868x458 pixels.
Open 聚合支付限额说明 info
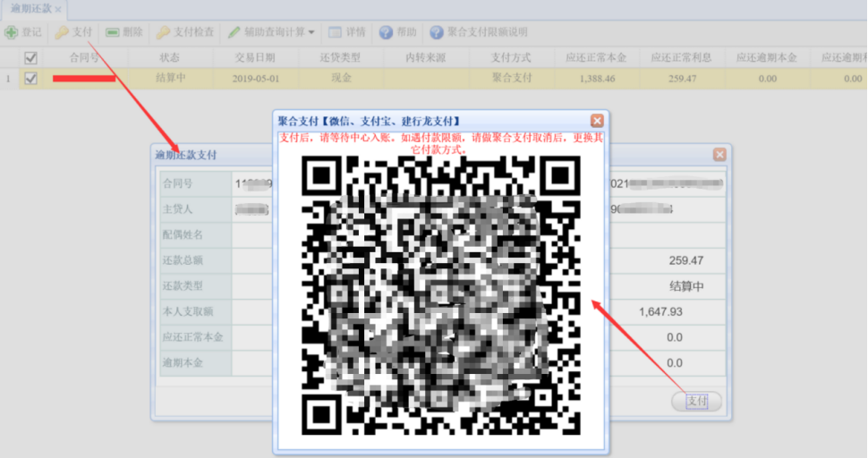tap(480, 32)
